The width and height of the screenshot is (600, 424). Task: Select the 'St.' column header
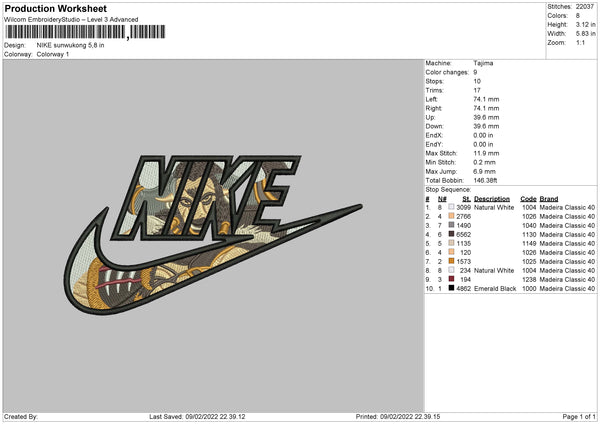[x=466, y=199]
